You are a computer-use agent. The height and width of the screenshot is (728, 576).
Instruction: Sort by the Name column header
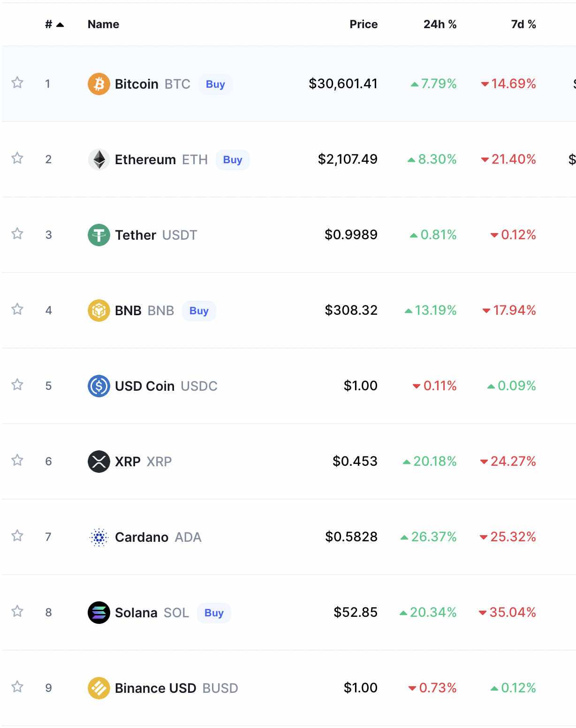[103, 24]
